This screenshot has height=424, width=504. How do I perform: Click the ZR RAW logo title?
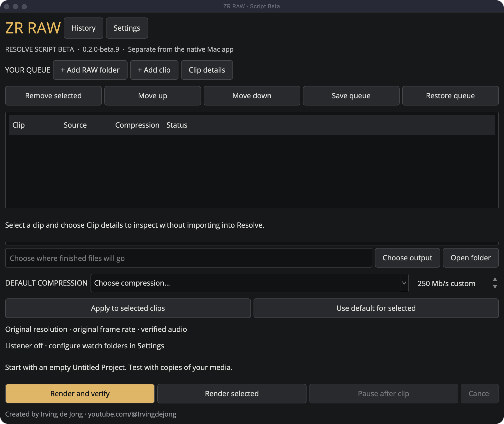coord(33,28)
